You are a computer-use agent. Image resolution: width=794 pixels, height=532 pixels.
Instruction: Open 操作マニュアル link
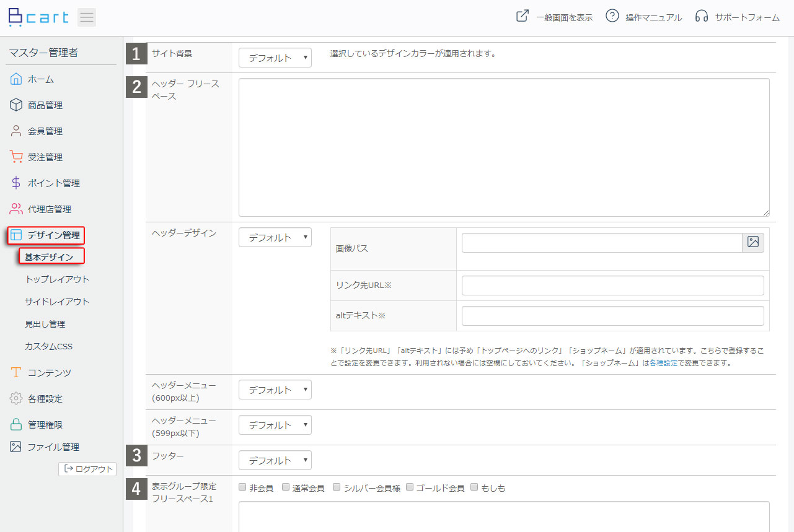(654, 17)
